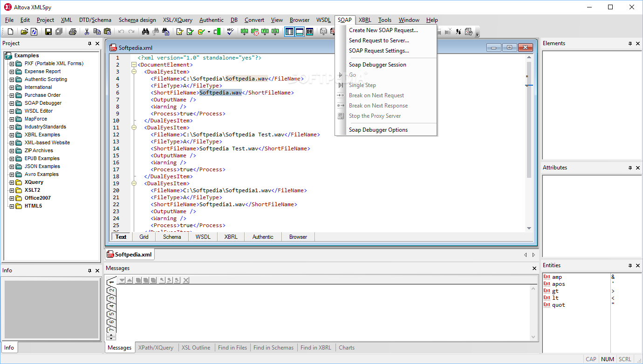This screenshot has height=364, width=643.
Task: Click the document tabs scroll-right arrow
Action: coord(534,255)
